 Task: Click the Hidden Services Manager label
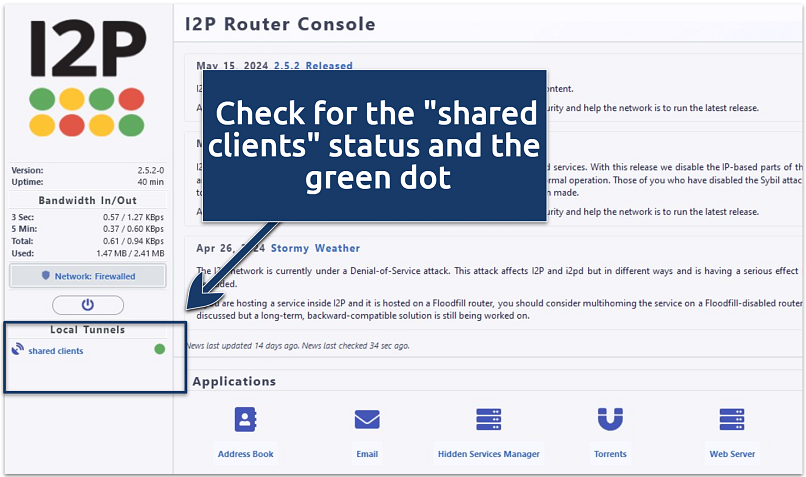pyautogui.click(x=488, y=454)
